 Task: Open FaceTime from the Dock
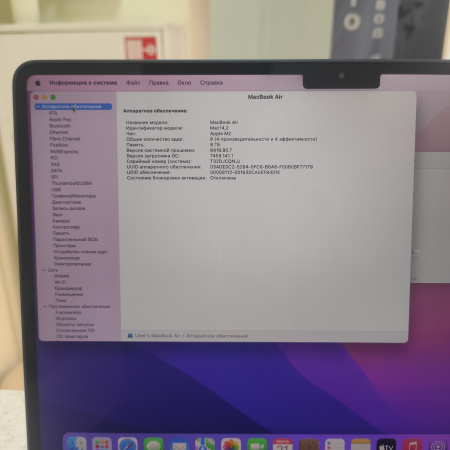tap(257, 444)
